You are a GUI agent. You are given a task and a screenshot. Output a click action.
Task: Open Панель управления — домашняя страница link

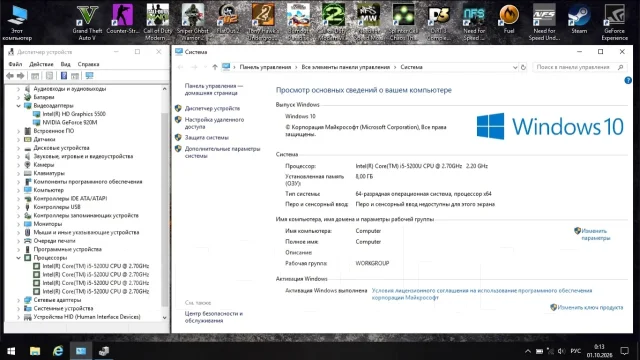point(213,89)
